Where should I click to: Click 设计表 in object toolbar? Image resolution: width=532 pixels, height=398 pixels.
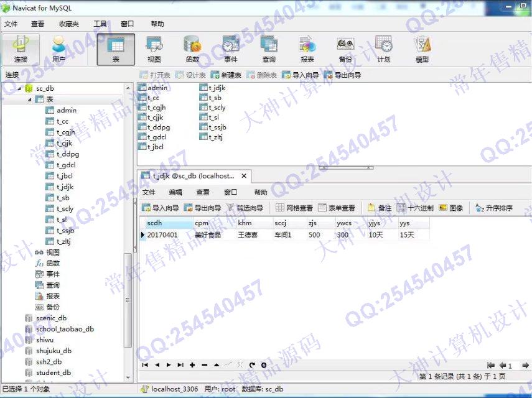[x=190, y=75]
